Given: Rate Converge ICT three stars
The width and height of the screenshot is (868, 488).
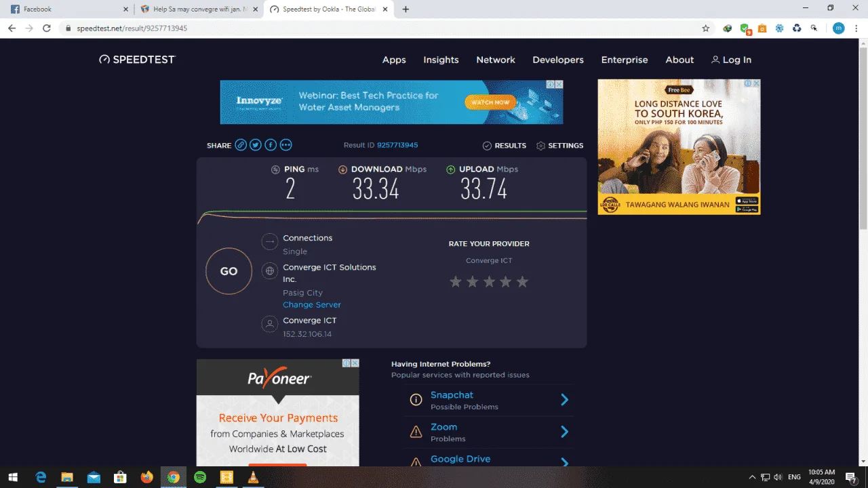Looking at the screenshot, I should (x=489, y=281).
